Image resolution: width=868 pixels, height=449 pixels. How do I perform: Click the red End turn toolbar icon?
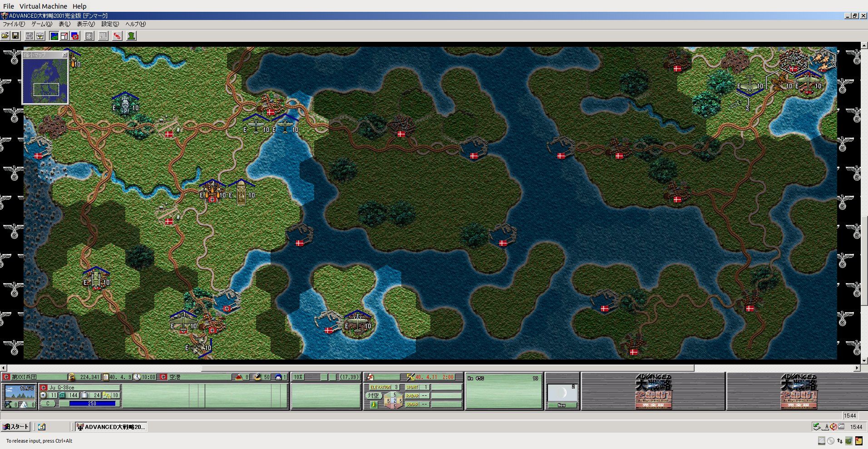117,36
